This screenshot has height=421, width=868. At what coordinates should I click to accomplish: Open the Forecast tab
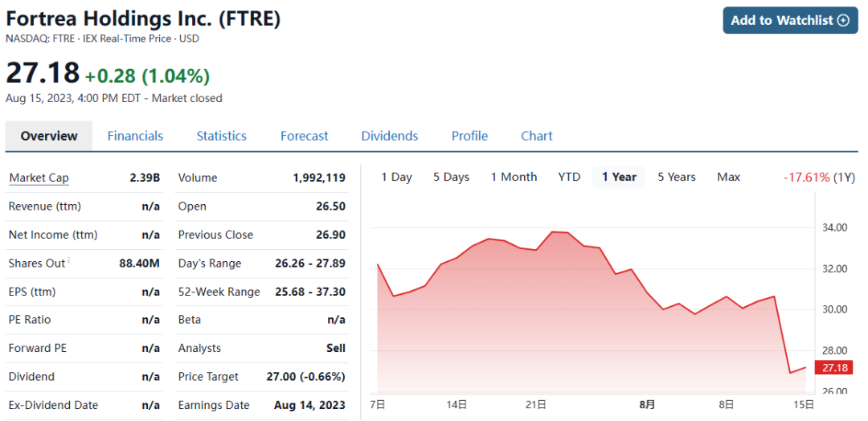tap(304, 136)
